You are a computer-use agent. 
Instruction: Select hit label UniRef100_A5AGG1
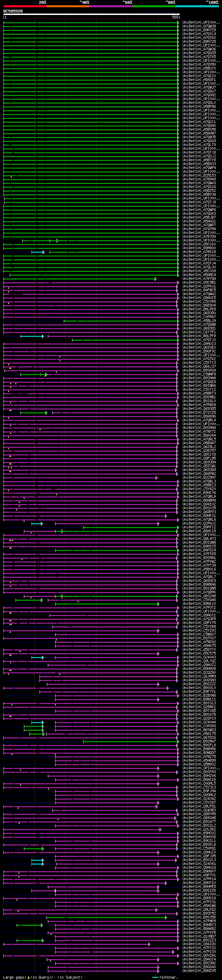(199, 221)
